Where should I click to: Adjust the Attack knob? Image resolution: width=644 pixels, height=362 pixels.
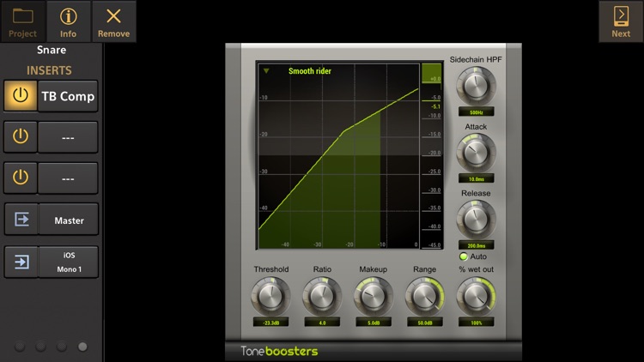tap(476, 153)
